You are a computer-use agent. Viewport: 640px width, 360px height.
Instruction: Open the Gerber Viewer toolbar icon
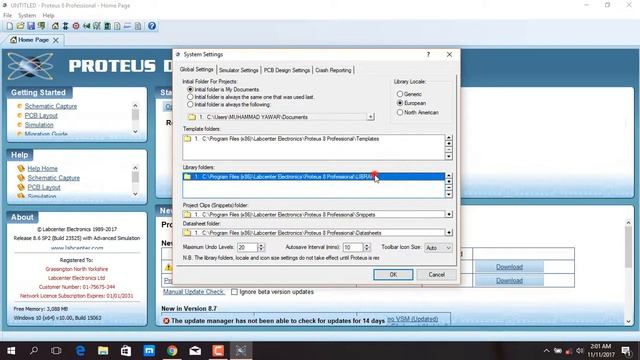coord(97,26)
